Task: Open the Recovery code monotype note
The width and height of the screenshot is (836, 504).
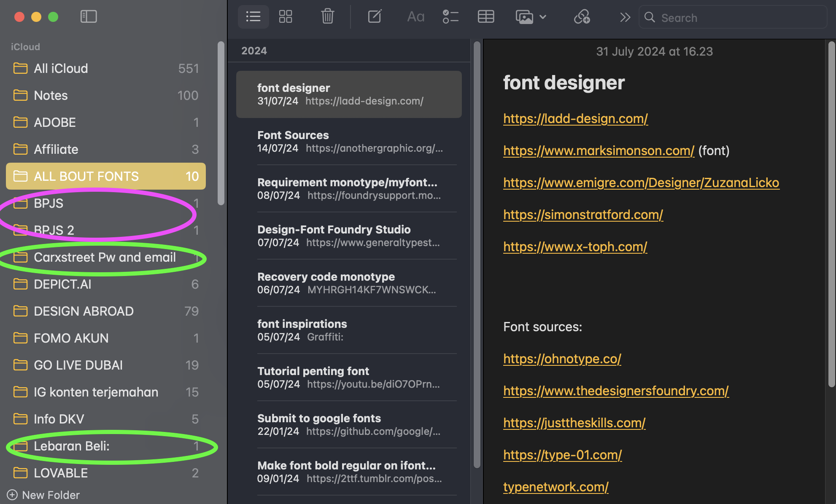Action: [x=349, y=283]
